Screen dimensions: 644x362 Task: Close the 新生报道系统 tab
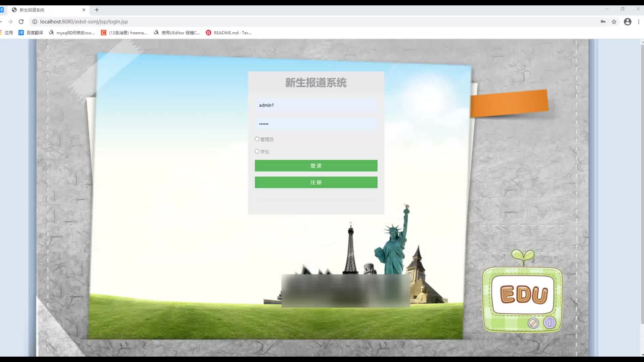[84, 10]
